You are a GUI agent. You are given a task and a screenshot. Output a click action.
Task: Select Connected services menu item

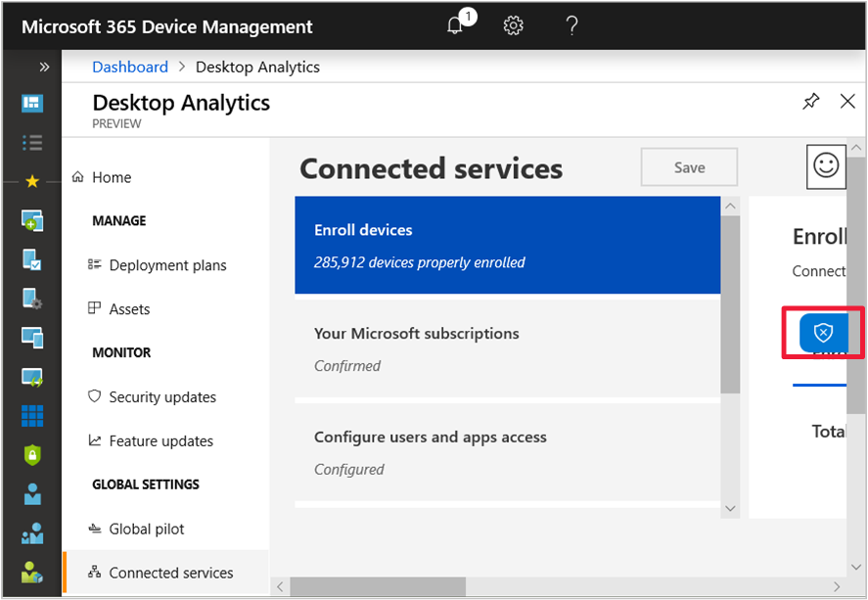(x=166, y=573)
